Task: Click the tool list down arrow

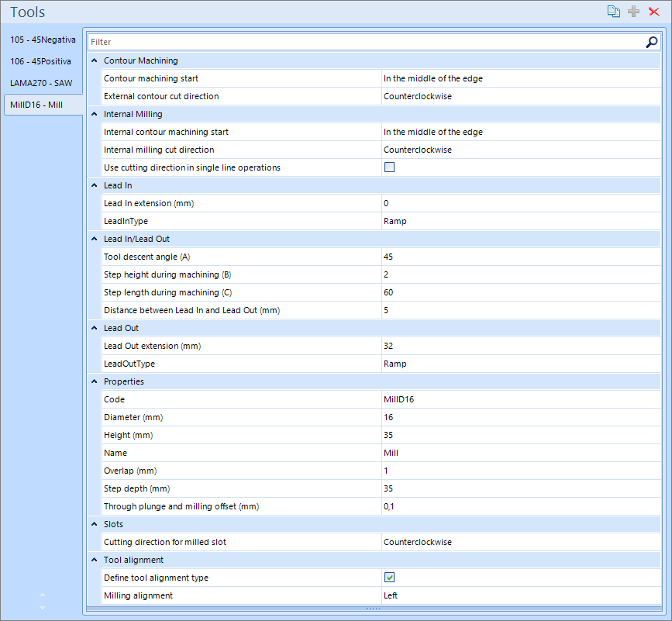Action: (x=42, y=607)
